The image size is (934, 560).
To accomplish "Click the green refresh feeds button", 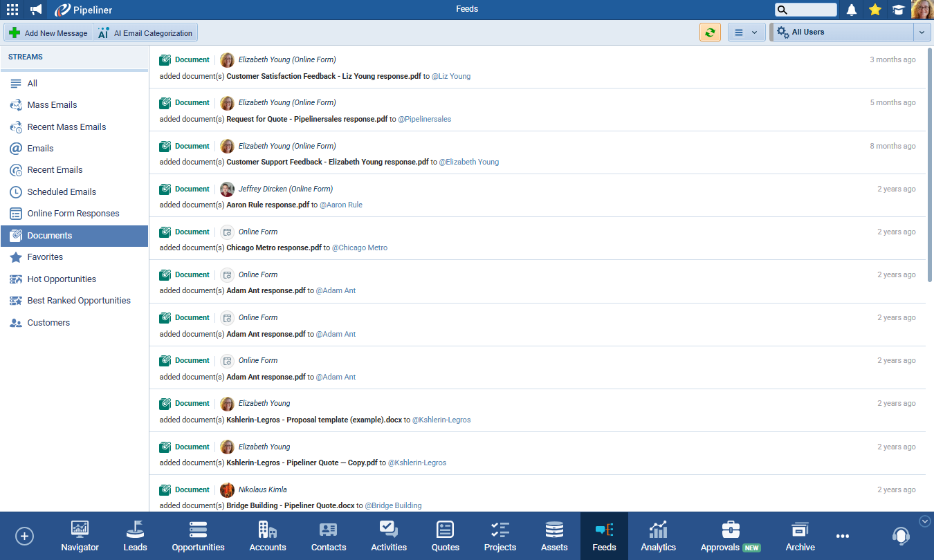I will (x=710, y=32).
